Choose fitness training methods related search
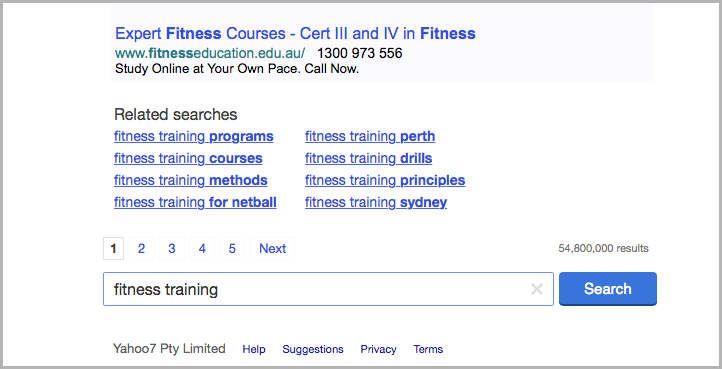The height and width of the screenshot is (369, 722). pyautogui.click(x=191, y=180)
